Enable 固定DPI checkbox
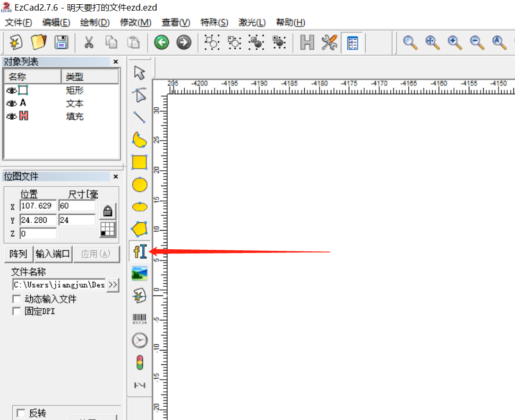 coord(16,311)
